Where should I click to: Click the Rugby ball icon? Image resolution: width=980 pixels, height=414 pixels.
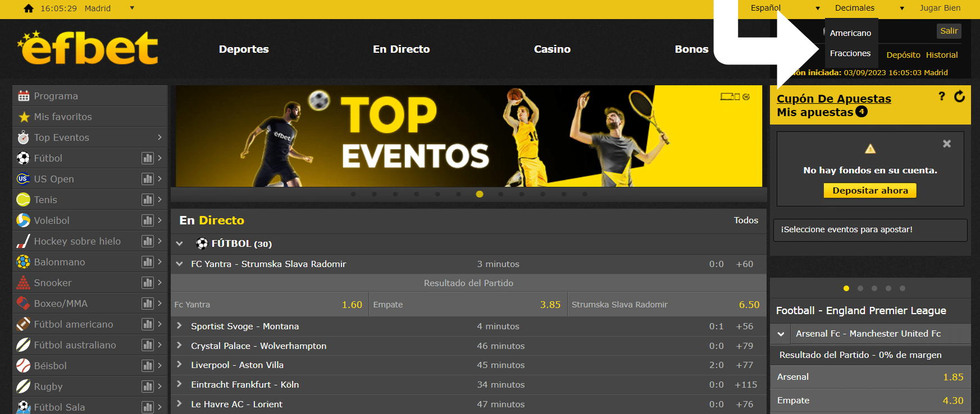(x=24, y=387)
